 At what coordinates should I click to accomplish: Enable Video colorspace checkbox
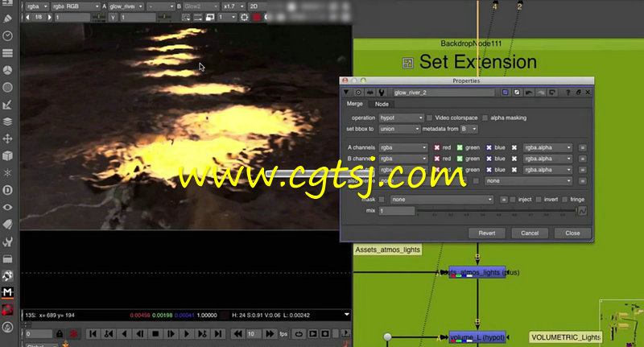point(430,118)
